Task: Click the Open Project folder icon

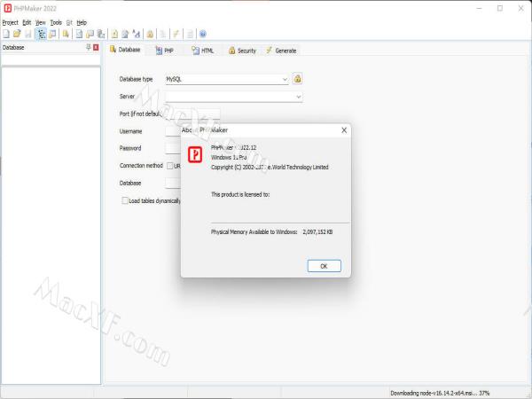Action: (x=17, y=34)
